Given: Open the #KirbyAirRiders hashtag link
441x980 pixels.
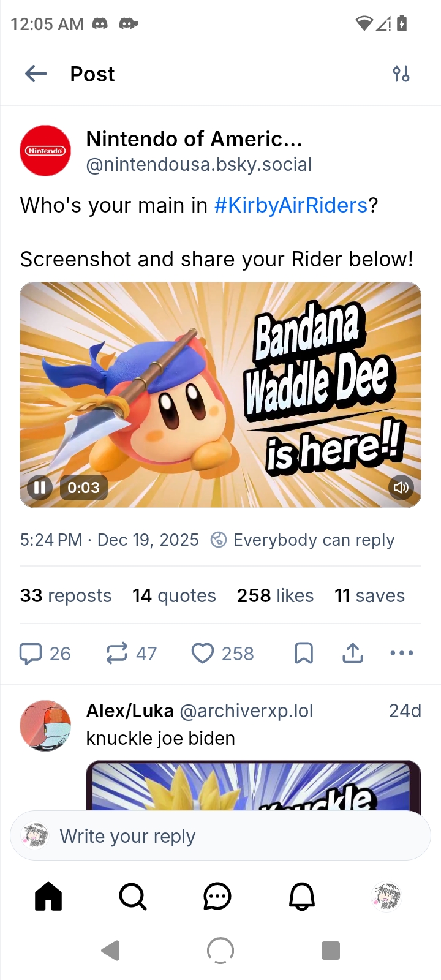Looking at the screenshot, I should (x=291, y=205).
